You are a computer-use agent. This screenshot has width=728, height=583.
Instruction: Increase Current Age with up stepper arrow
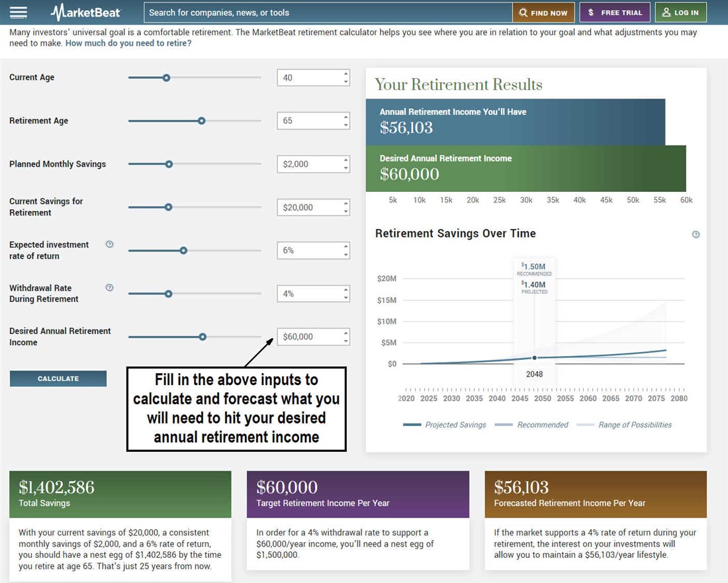(x=345, y=73)
